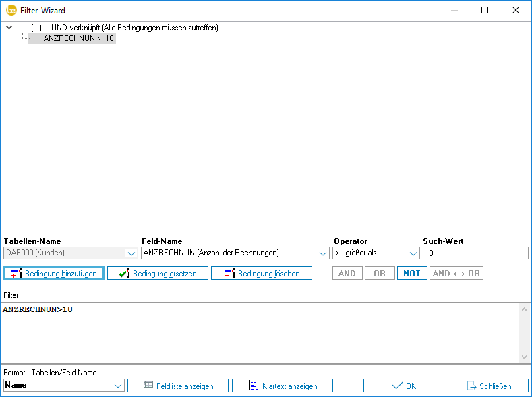Screen dimensions: 532x397
Task: Show Klartext anzeigen output
Action: [x=283, y=386]
